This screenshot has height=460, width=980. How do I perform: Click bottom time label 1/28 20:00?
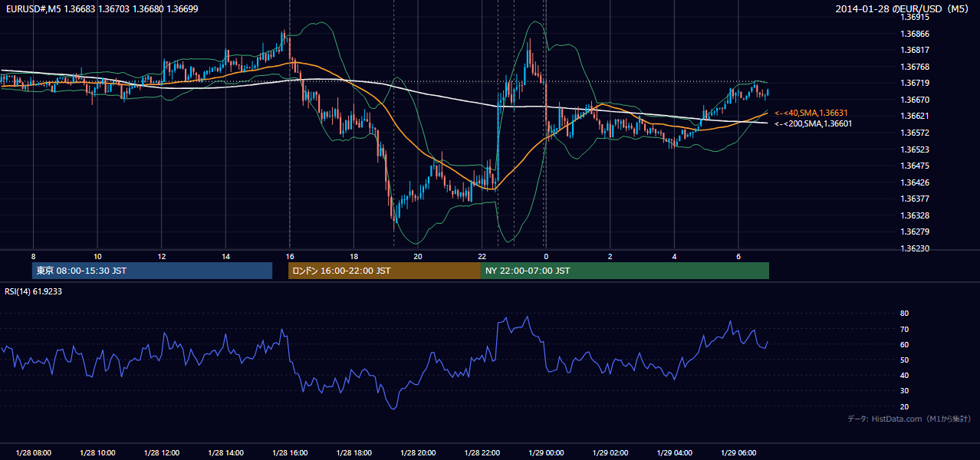click(417, 452)
